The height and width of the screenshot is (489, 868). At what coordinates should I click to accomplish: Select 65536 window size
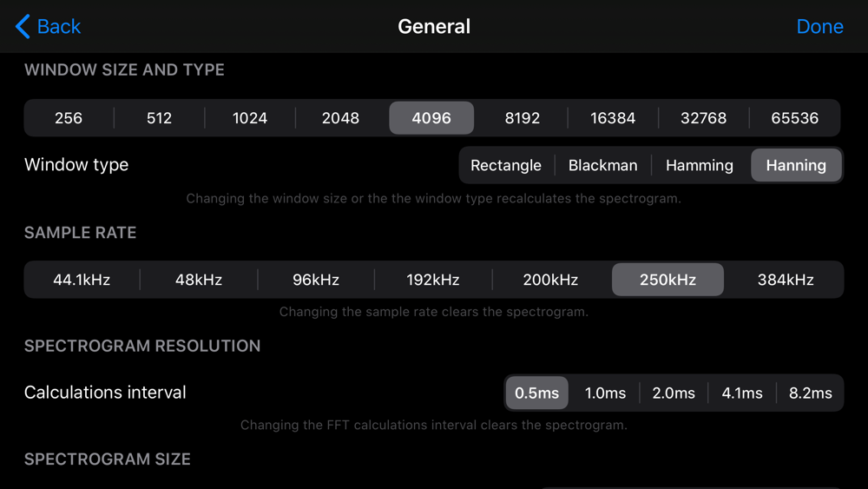794,118
